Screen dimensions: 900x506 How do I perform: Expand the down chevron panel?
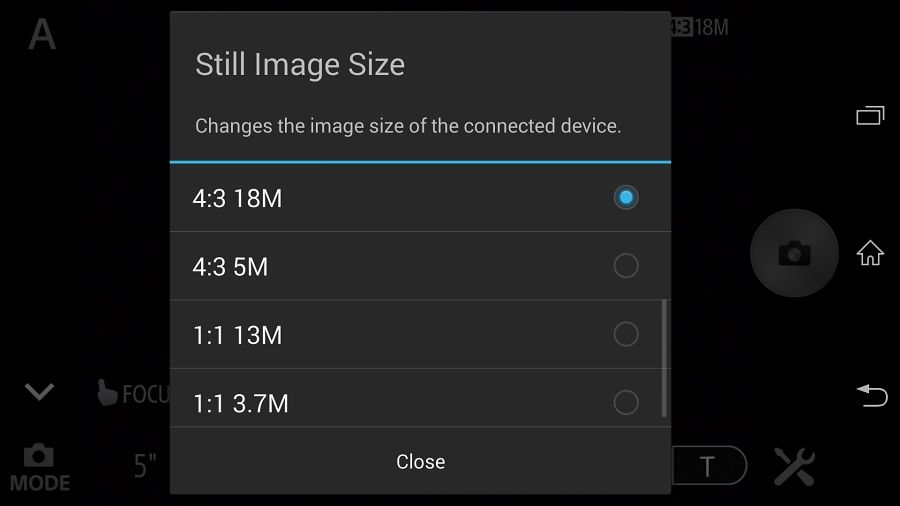(x=40, y=392)
